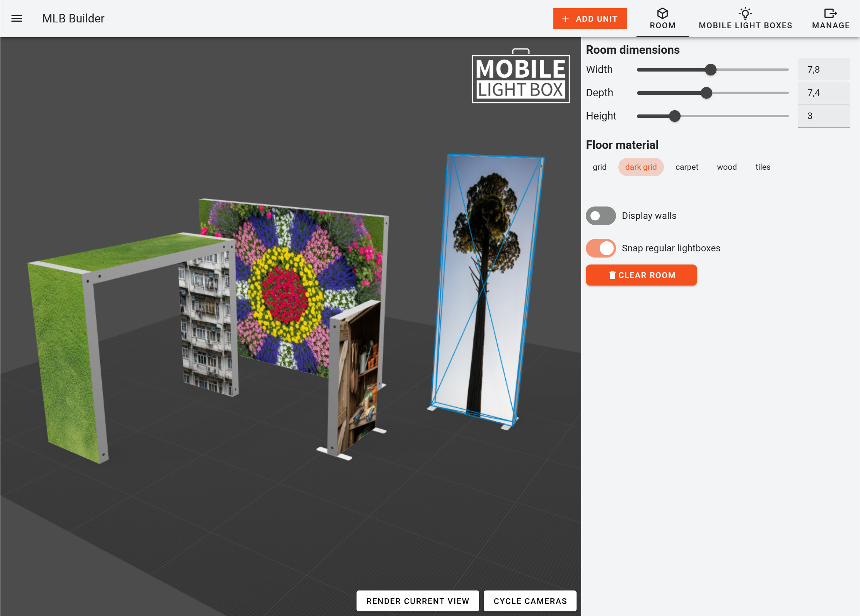
Task: Click the Room cube icon
Action: pos(662,14)
